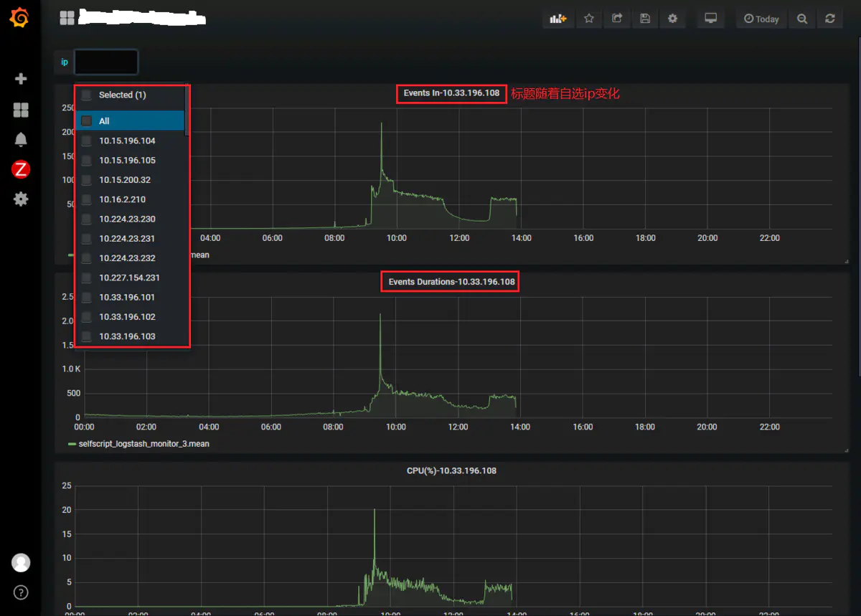Image resolution: width=861 pixels, height=616 pixels.
Task: Open the Zabbix app from the sidebar
Action: coord(20,169)
